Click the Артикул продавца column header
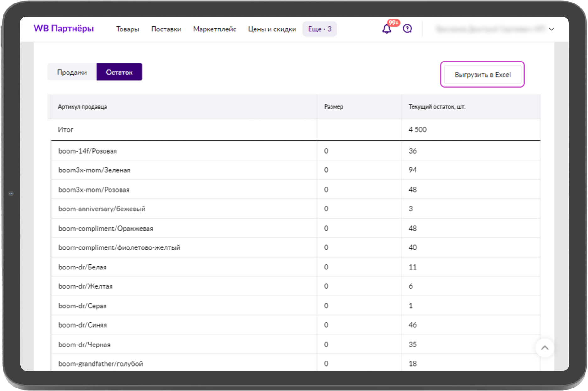This screenshot has height=391, width=588. [82, 107]
